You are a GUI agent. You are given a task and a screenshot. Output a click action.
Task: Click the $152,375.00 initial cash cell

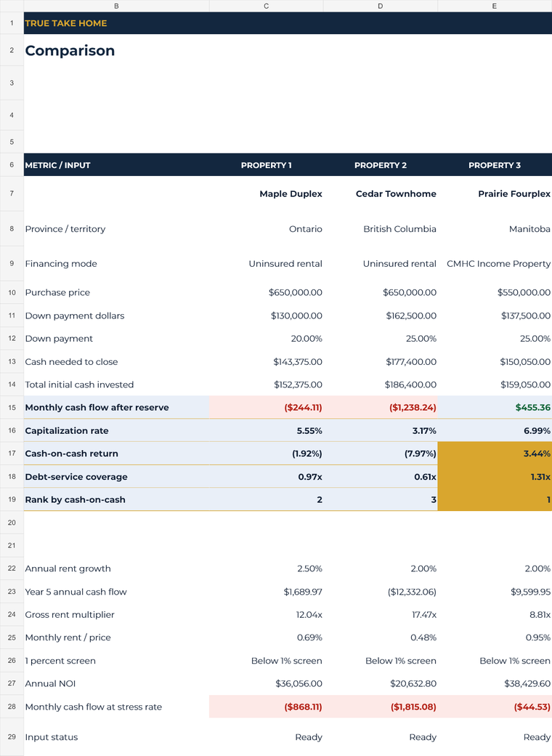(266, 385)
